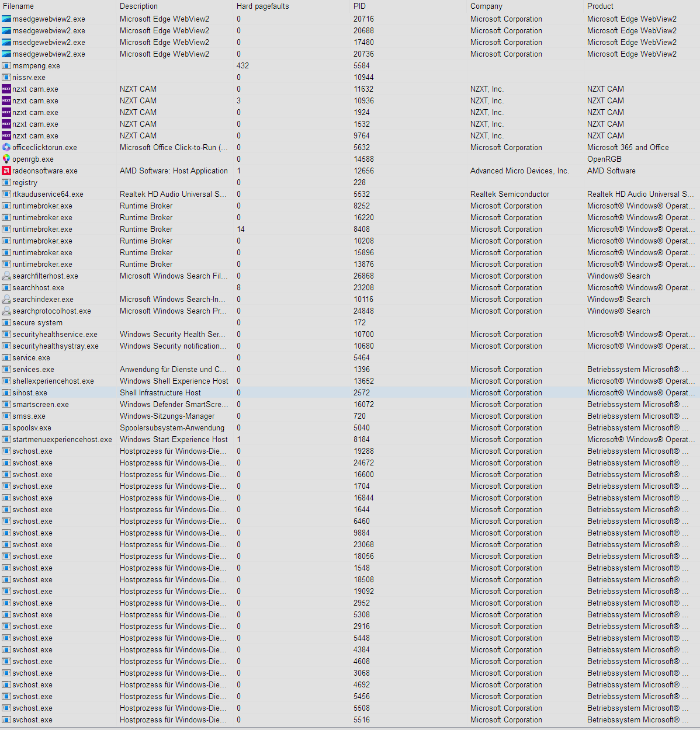Image resolution: width=700 pixels, height=730 pixels.
Task: Select the shellexperiencehost.exe filename
Action: coord(53,381)
